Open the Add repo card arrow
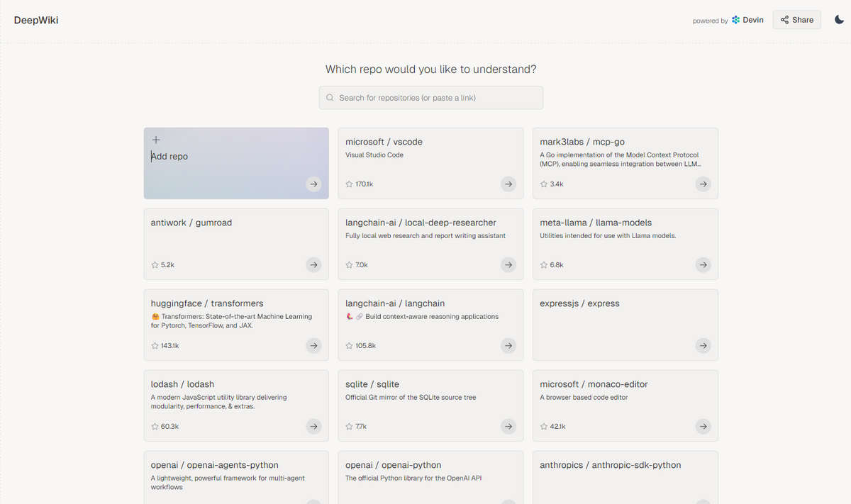Viewport: 851px width, 504px height. click(x=314, y=184)
